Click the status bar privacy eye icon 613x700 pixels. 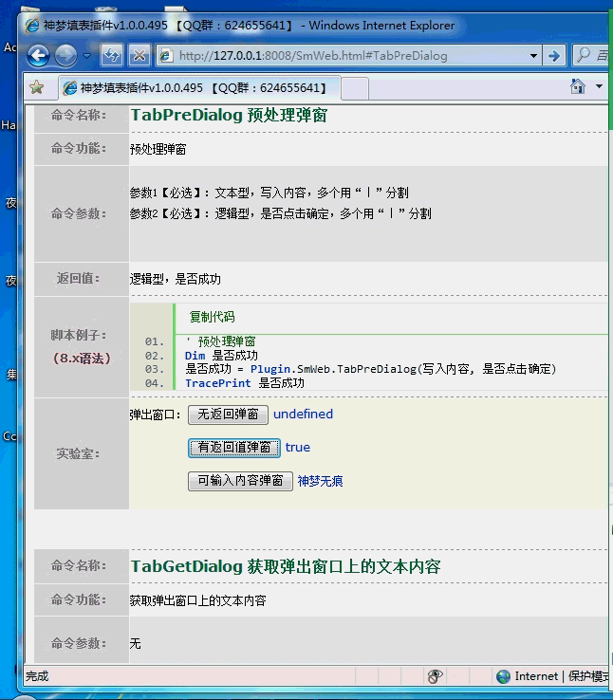[x=436, y=676]
